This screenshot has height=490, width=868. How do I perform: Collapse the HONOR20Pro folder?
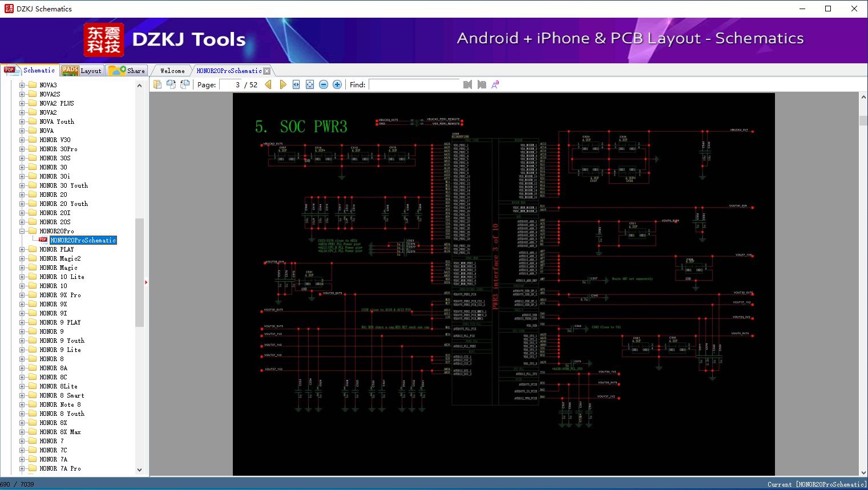[22, 231]
